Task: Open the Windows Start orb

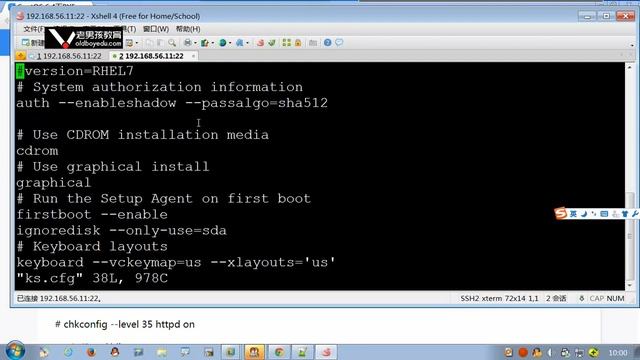Action: pyautogui.click(x=15, y=351)
